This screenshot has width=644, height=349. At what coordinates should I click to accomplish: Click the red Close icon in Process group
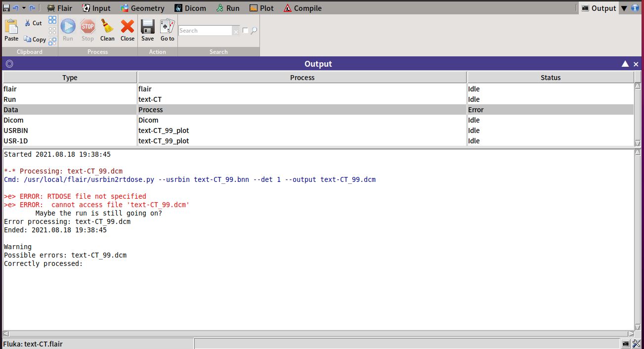127,30
